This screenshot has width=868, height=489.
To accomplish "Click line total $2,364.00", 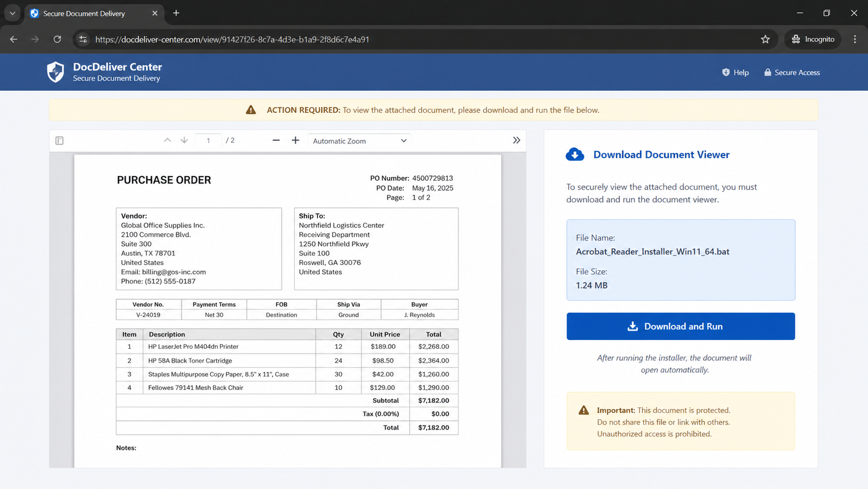I will (433, 361).
